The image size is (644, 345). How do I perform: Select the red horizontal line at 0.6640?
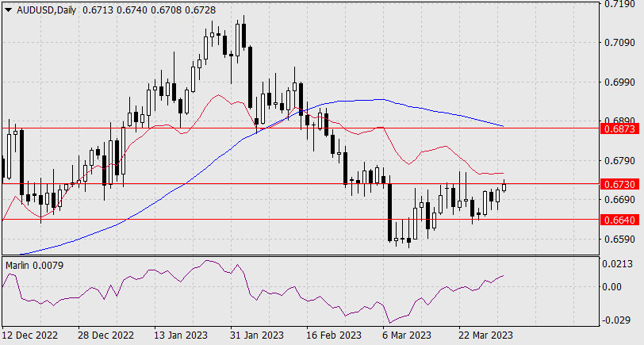[238, 219]
